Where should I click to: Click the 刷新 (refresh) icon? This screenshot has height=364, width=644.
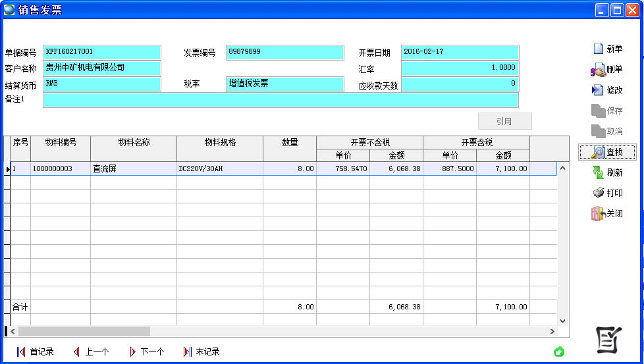click(x=598, y=172)
